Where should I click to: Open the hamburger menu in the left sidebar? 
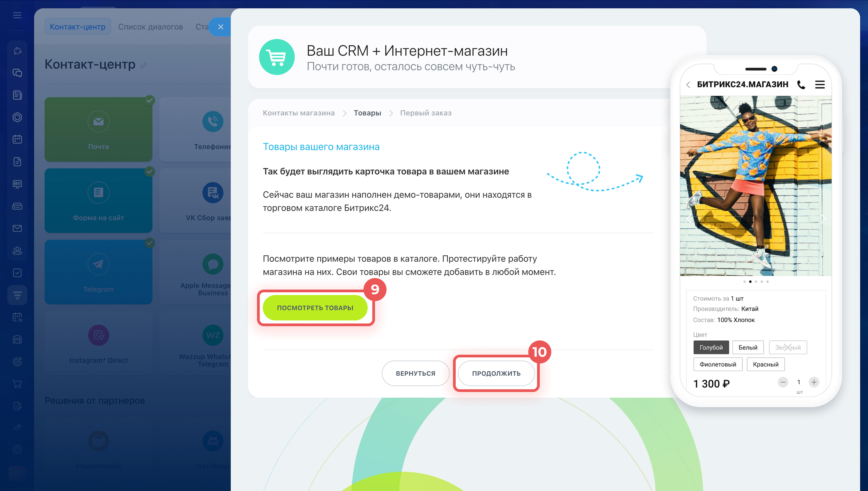17,15
